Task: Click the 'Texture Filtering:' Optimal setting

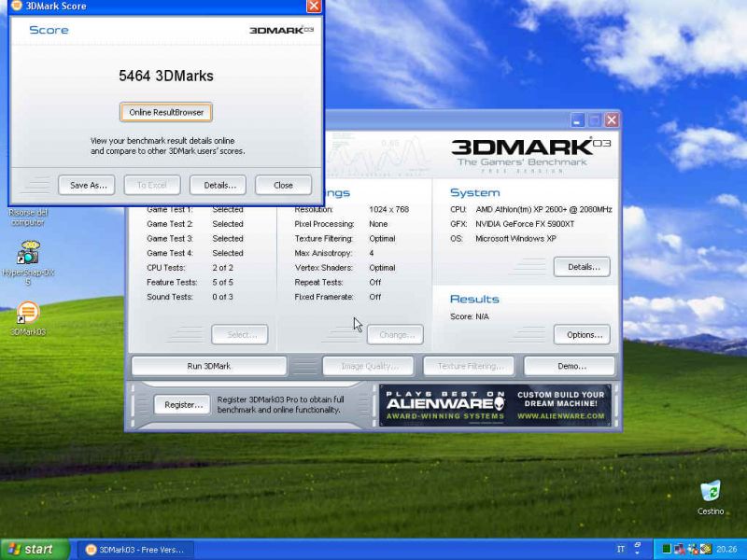Action: [345, 239]
